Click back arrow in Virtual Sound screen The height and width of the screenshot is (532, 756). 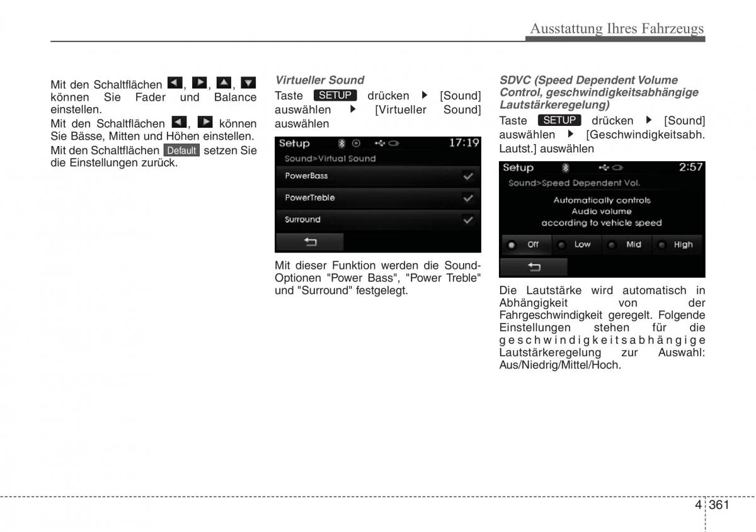(x=310, y=242)
